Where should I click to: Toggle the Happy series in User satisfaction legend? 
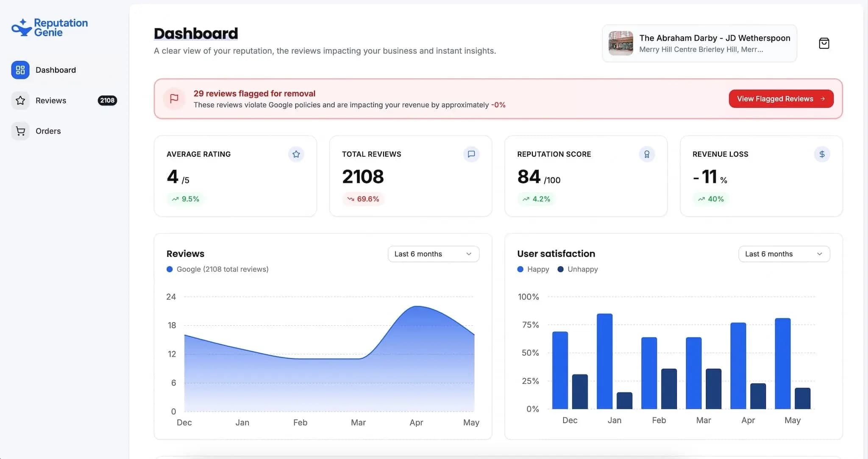tap(533, 269)
